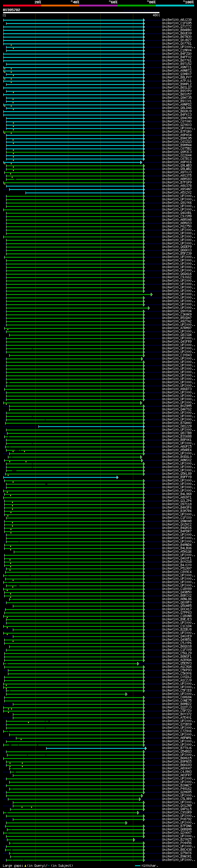Click the orange ~40% identity legend segment
Viewport: 197px width, 868px height.
(x=60, y=6)
